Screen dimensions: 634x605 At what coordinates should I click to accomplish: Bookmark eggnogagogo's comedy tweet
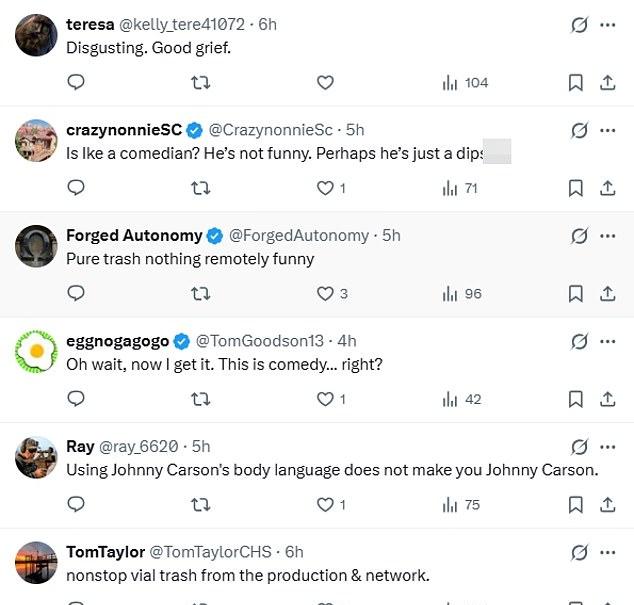click(x=575, y=399)
